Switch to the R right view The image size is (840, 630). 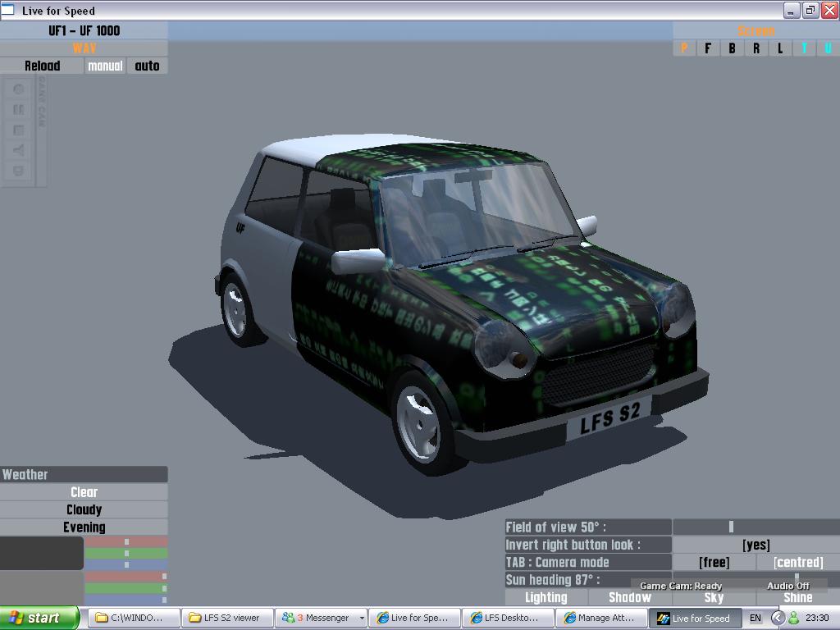756,48
